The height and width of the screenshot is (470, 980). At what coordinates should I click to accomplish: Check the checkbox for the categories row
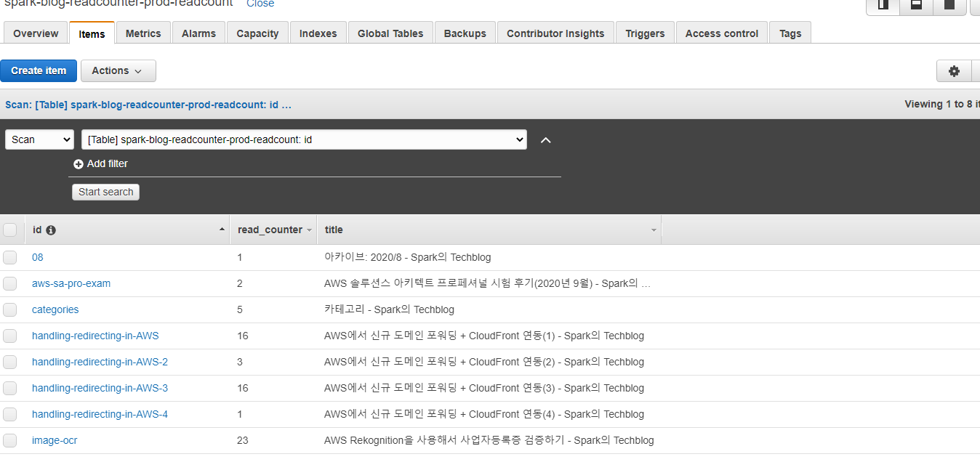pyautogui.click(x=10, y=309)
